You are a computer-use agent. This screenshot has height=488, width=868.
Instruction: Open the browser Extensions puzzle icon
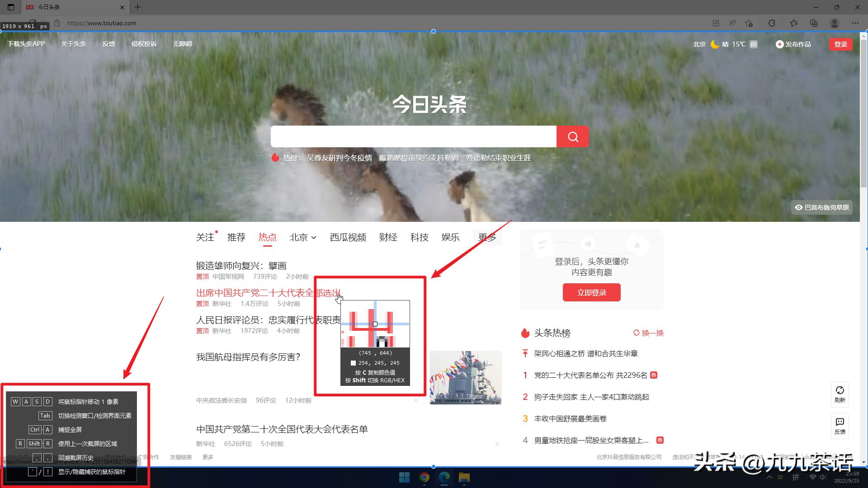772,23
